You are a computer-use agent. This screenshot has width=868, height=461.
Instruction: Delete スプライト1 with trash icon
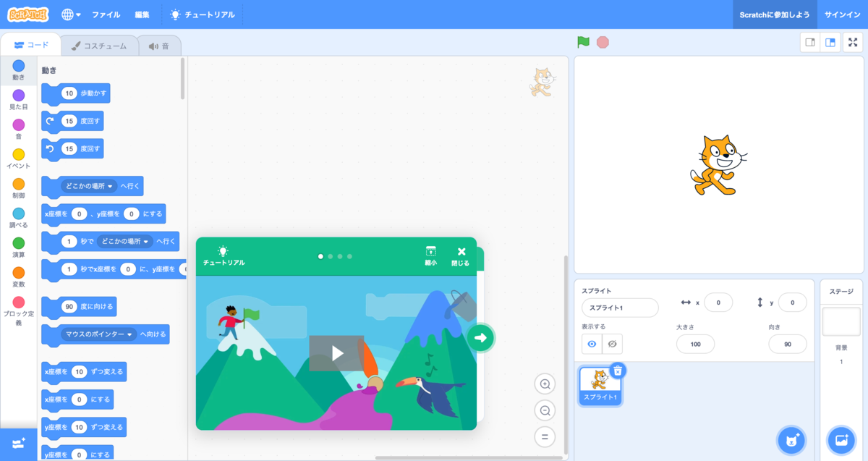[618, 370]
